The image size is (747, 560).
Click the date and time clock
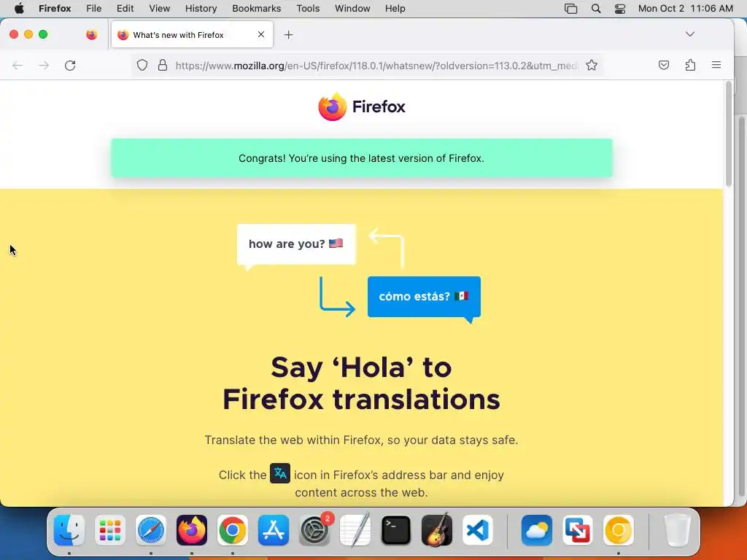686,9
